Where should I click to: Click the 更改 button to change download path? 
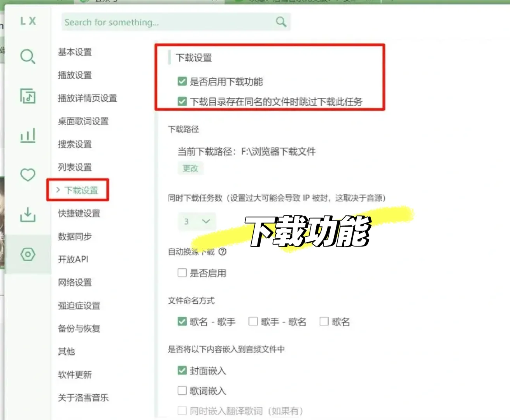[x=191, y=168]
